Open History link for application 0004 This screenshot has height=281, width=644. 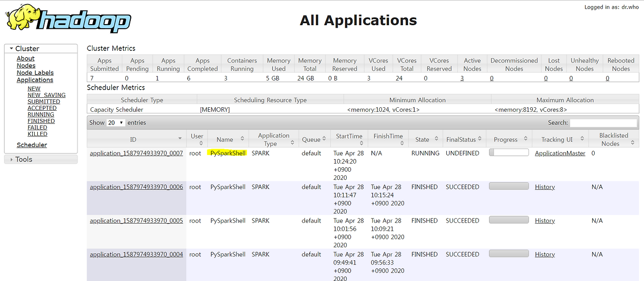point(545,254)
